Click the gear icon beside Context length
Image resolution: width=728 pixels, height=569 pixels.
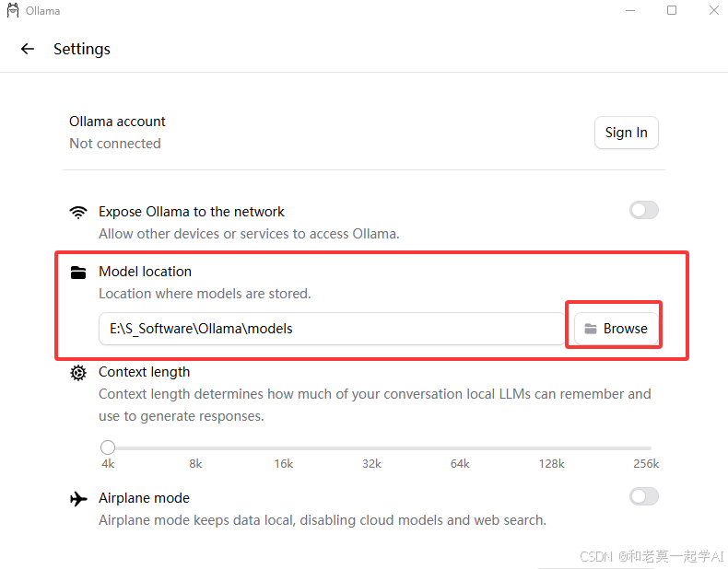(78, 373)
